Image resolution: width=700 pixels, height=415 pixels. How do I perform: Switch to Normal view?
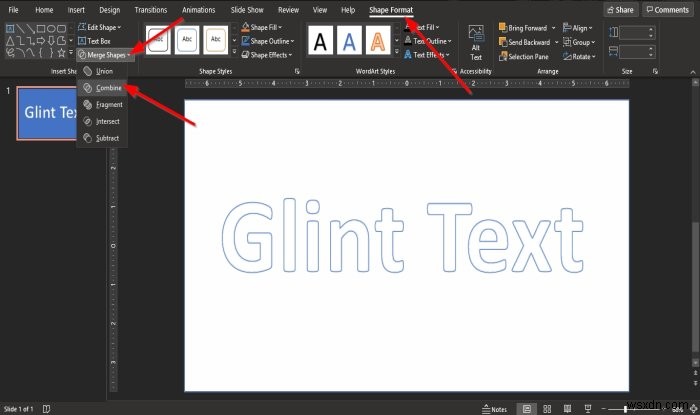point(527,409)
